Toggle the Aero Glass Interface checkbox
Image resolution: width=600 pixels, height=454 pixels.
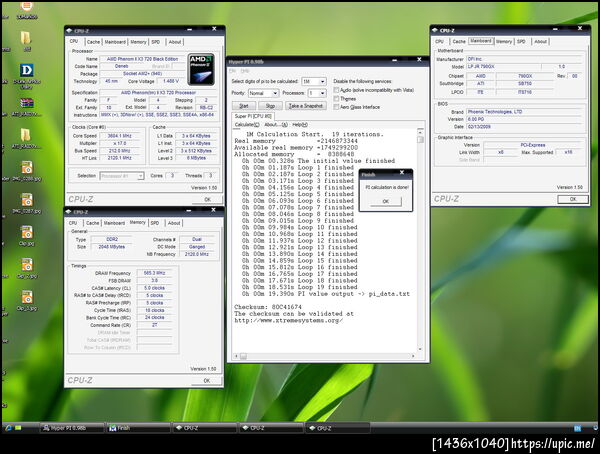pos(336,107)
